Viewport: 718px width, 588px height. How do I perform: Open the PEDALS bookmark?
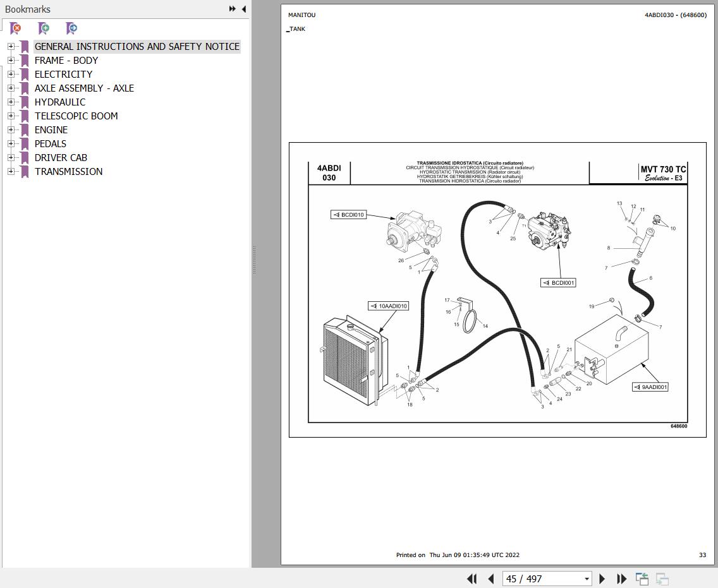coord(51,143)
